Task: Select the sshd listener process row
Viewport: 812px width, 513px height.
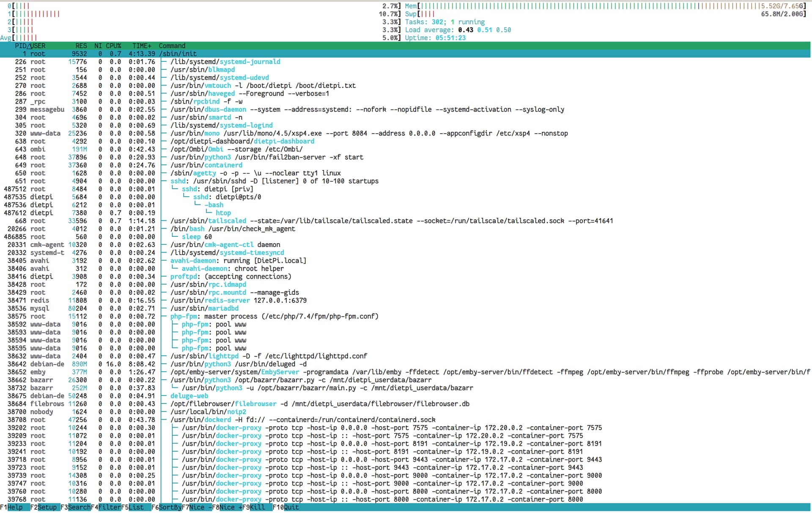Action: (x=405, y=181)
